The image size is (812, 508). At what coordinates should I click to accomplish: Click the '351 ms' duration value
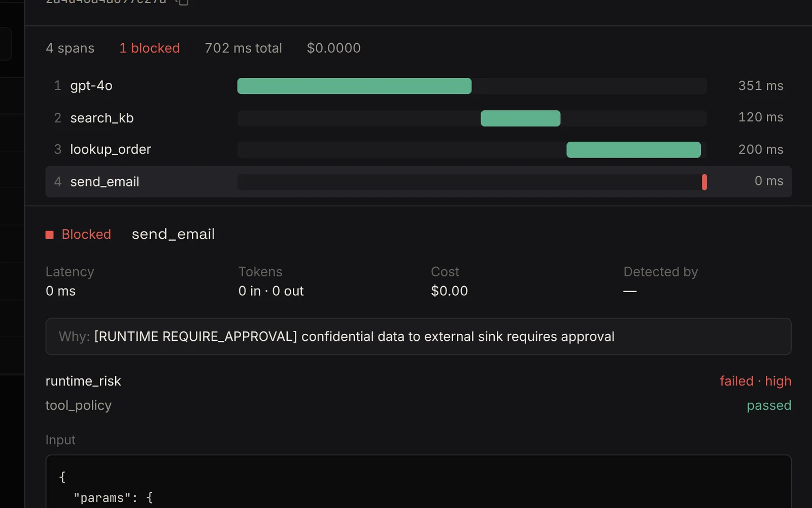click(760, 85)
